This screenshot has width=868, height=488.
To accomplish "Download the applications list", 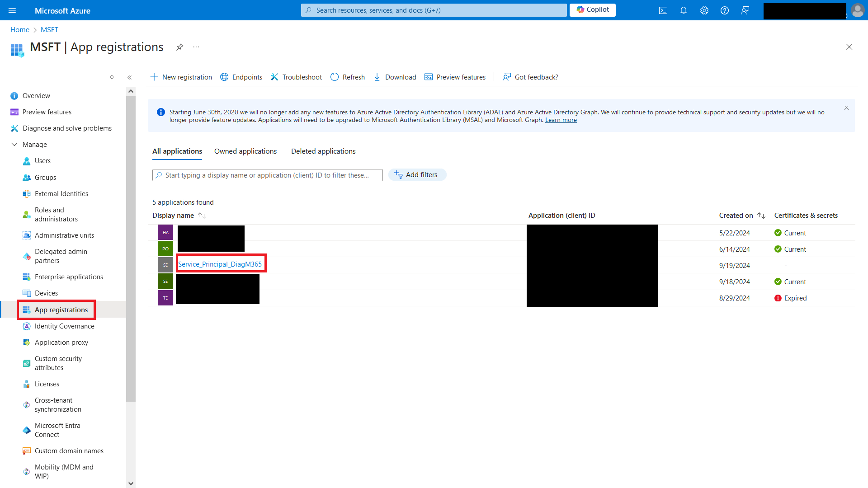I will coord(395,77).
